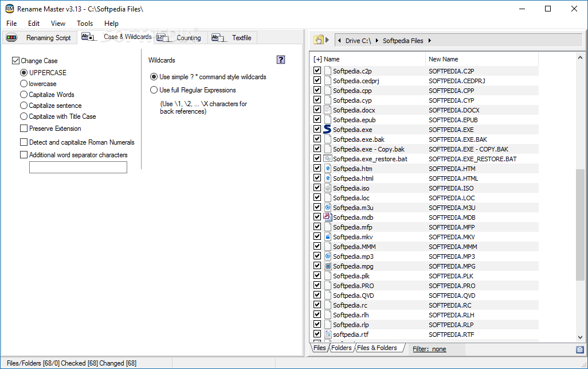This screenshot has height=369, width=588.
Task: Uncheck the Softpedia.PRO file checkbox
Action: point(317,285)
